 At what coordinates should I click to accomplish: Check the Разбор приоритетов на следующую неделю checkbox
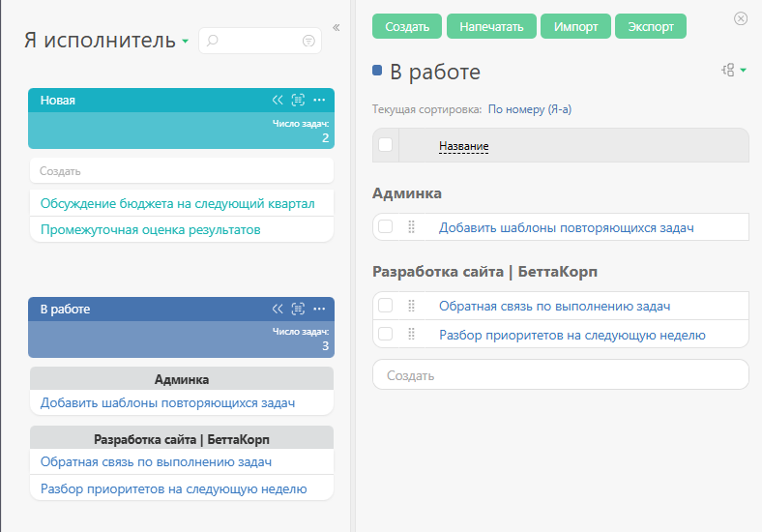pyautogui.click(x=386, y=334)
